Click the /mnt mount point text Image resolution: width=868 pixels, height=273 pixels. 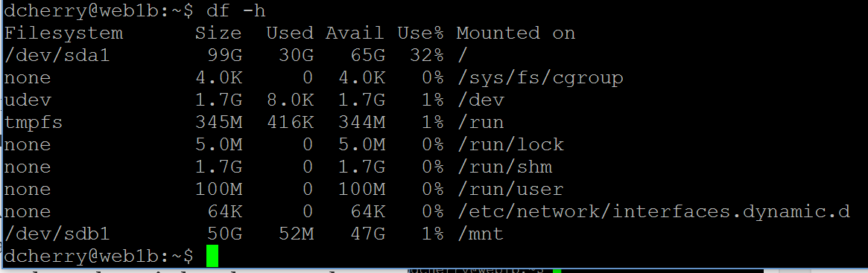481,235
